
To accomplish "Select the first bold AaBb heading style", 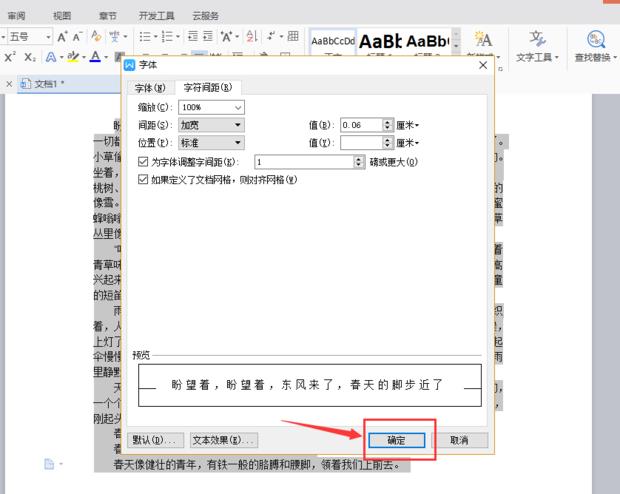I will (380, 41).
